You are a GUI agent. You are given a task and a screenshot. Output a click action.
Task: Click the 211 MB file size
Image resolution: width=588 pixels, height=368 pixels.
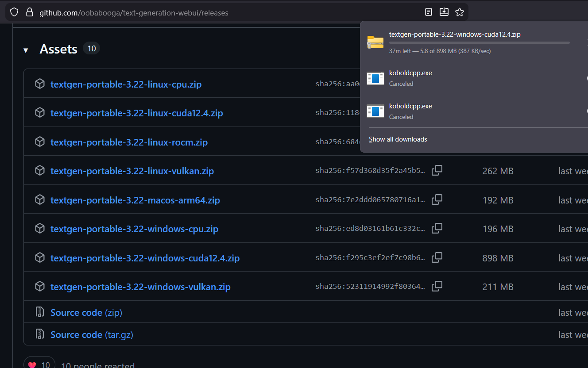pos(498,287)
